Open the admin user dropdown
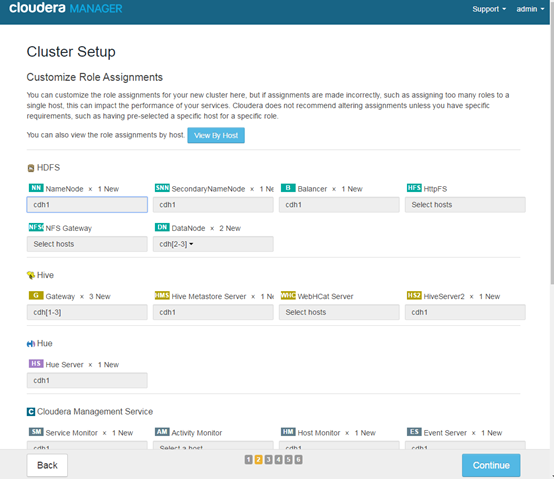 (530, 9)
